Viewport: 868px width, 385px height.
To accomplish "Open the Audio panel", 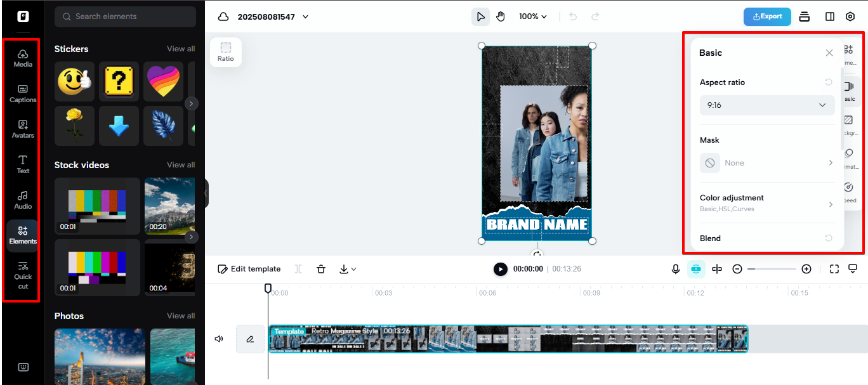I will tap(22, 200).
